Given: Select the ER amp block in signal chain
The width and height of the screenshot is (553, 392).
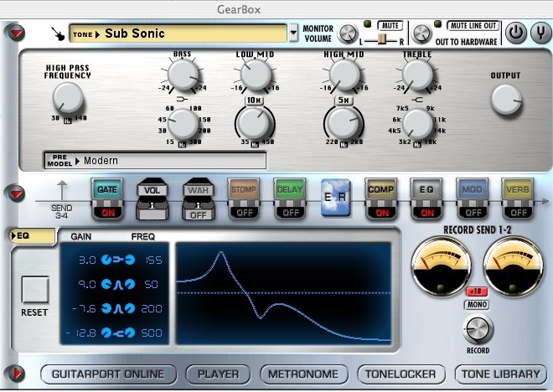Looking at the screenshot, I should click(x=335, y=198).
